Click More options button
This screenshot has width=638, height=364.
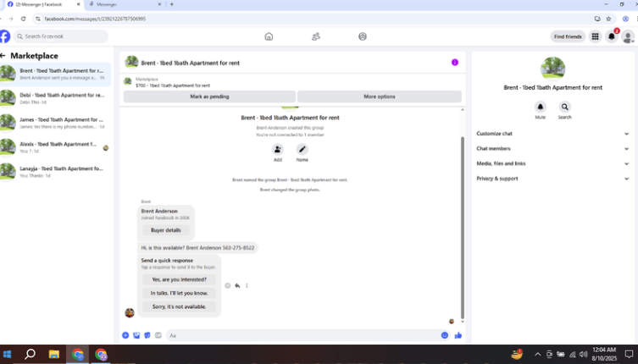click(x=380, y=97)
